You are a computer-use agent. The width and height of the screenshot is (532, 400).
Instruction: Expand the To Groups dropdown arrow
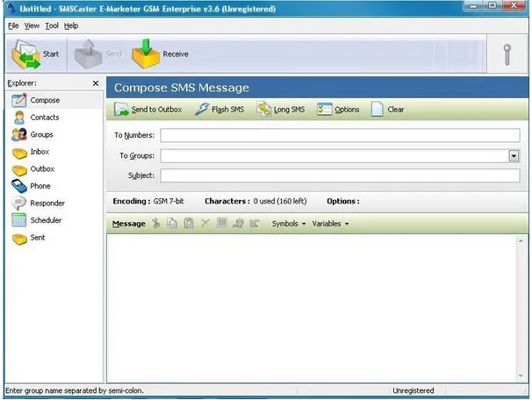[514, 156]
